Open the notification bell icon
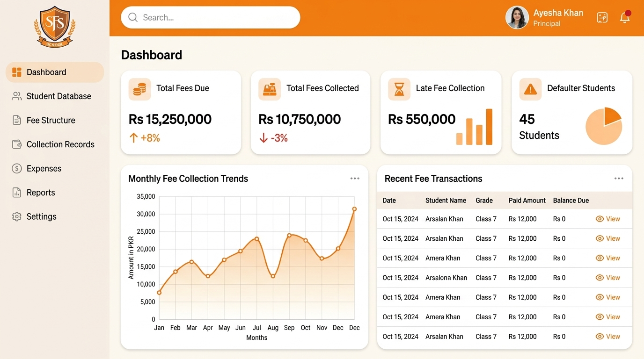 point(625,17)
